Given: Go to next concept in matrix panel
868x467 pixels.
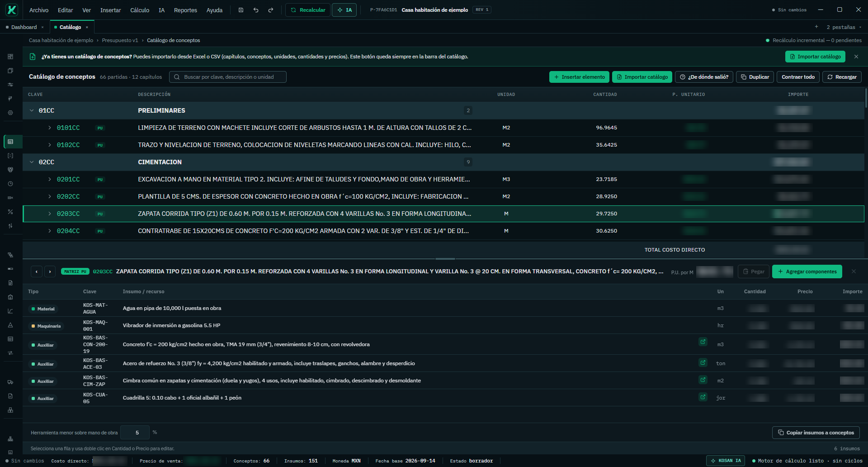Looking at the screenshot, I should click(50, 272).
